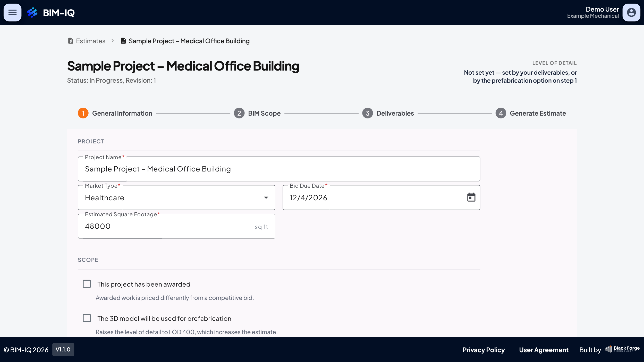Image resolution: width=644 pixels, height=362 pixels.
Task: Click the 'sq ft' unit suffix
Action: 261,227
